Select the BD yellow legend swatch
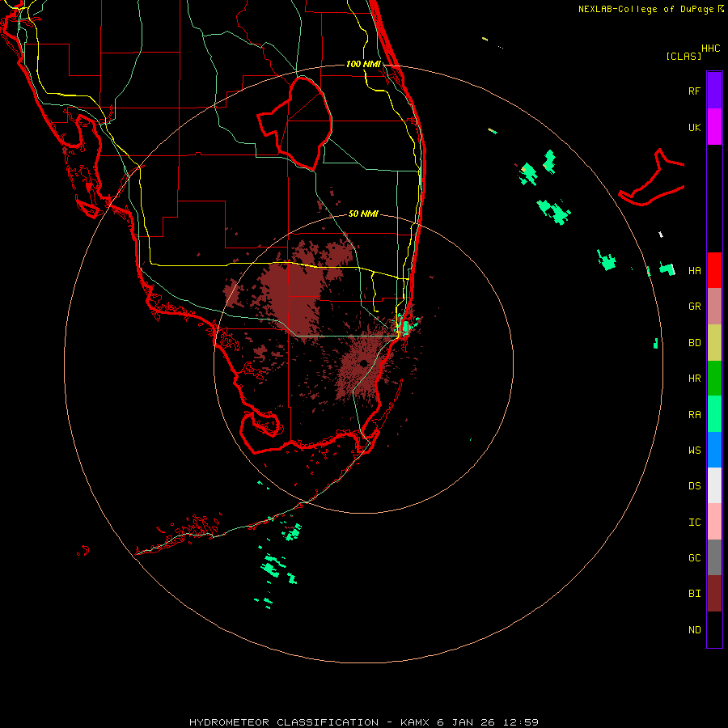This screenshot has height=728, width=728. tap(714, 343)
